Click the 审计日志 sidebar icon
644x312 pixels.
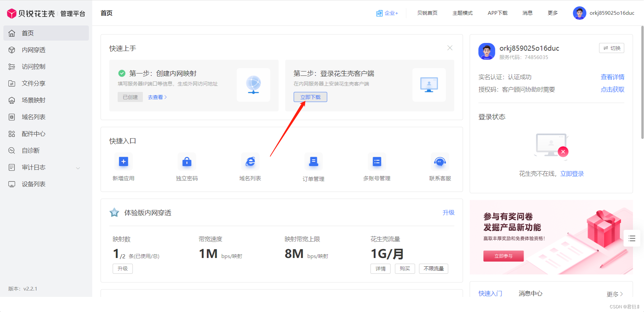(x=12, y=167)
